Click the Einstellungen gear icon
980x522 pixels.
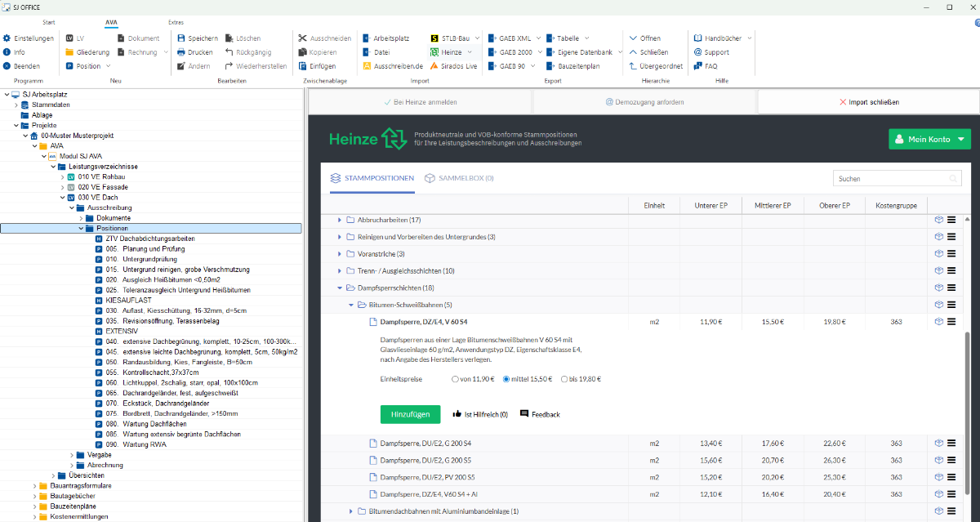7,38
